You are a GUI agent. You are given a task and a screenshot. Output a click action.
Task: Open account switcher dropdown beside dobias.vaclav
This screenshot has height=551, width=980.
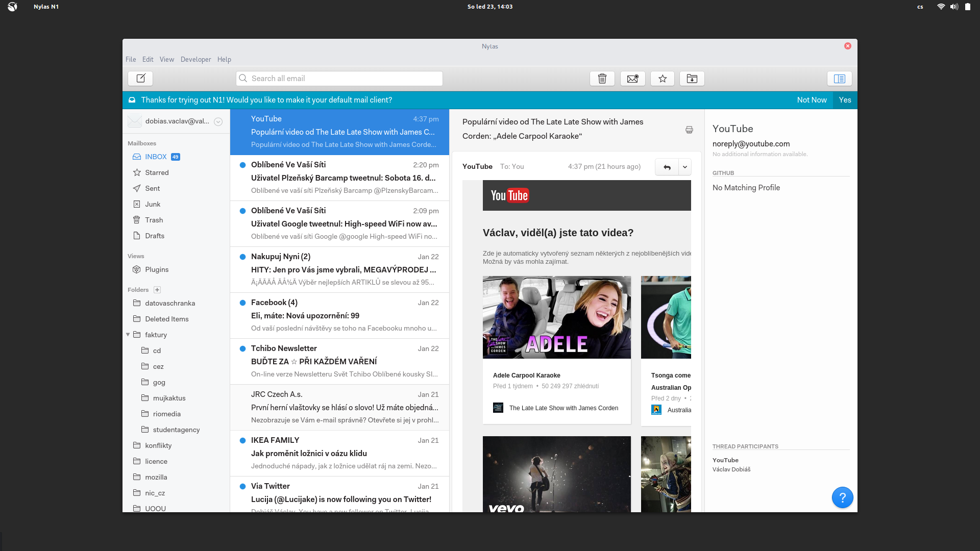[218, 121]
